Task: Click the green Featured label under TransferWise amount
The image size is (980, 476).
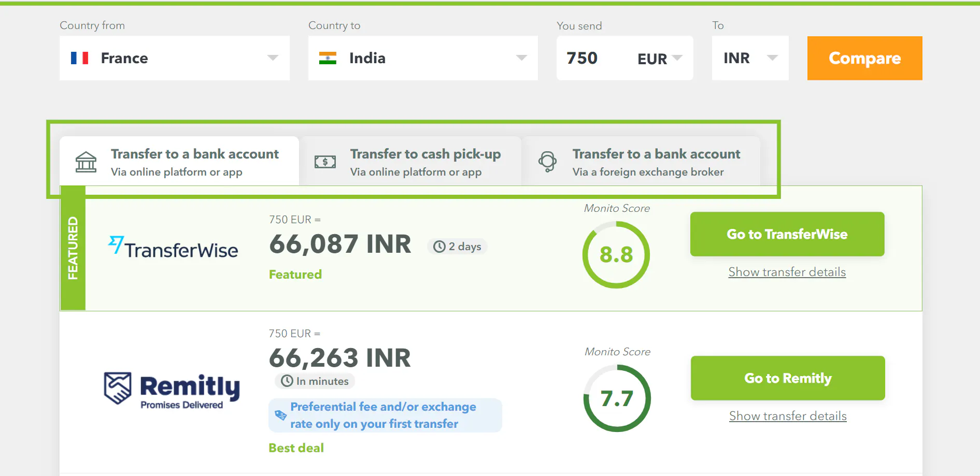Action: [295, 275]
